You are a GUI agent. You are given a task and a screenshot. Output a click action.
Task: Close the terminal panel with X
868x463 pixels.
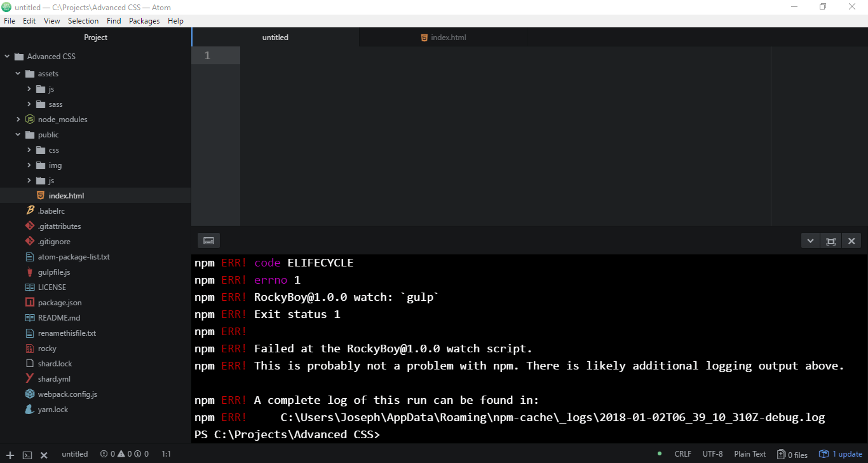(x=851, y=241)
